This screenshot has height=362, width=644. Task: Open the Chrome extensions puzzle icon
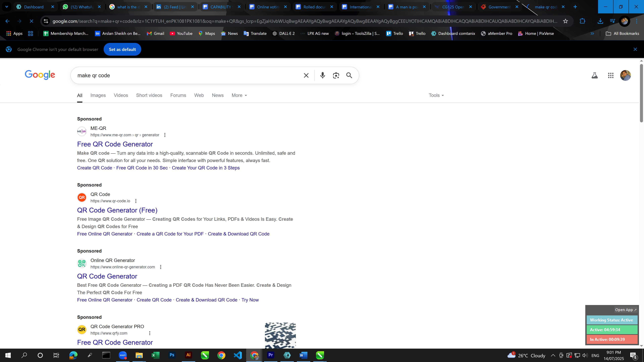point(582,21)
